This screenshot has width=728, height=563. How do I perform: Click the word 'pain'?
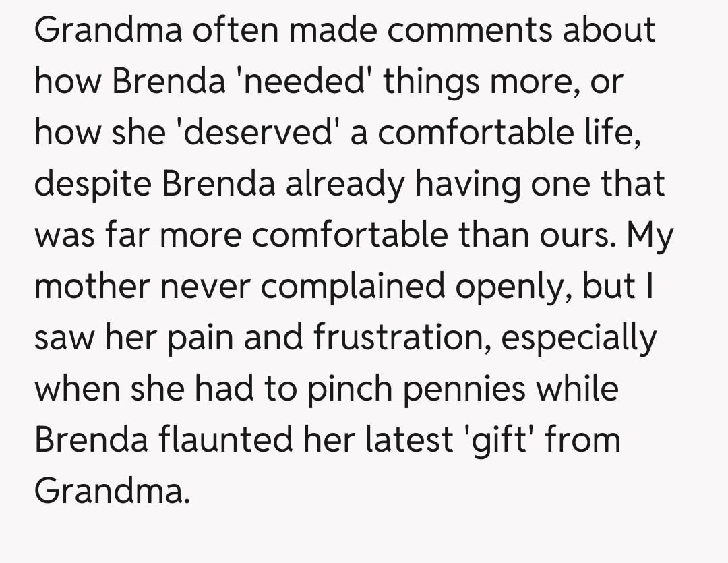coord(197,338)
